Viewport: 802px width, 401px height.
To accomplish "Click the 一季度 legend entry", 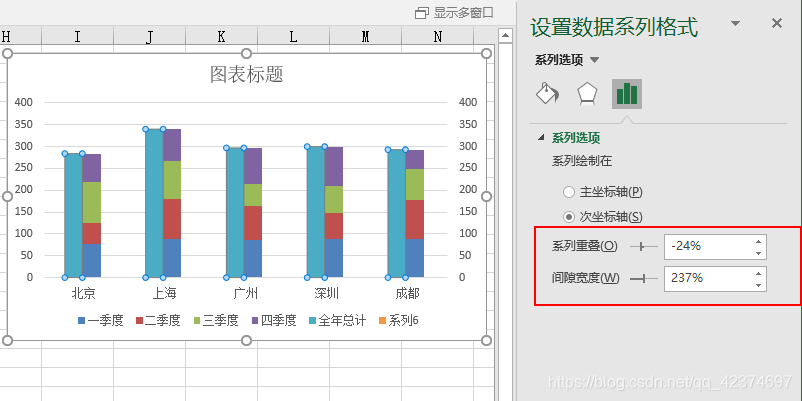I will click(101, 321).
